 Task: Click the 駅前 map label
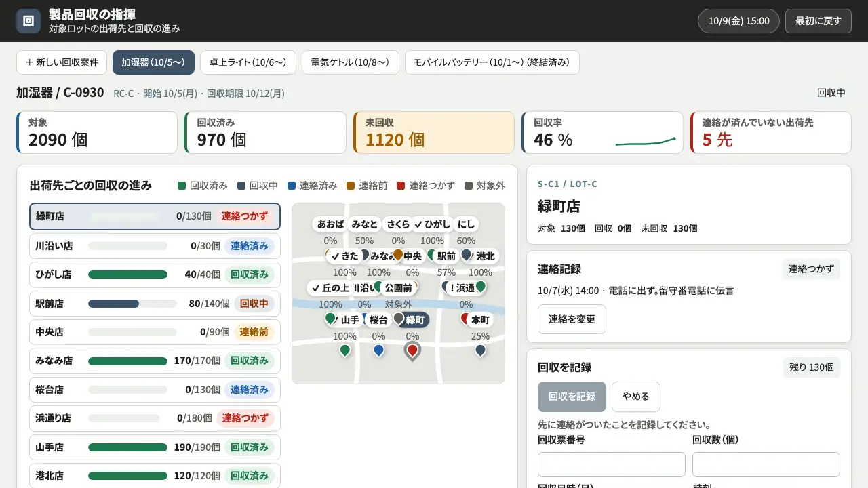446,256
